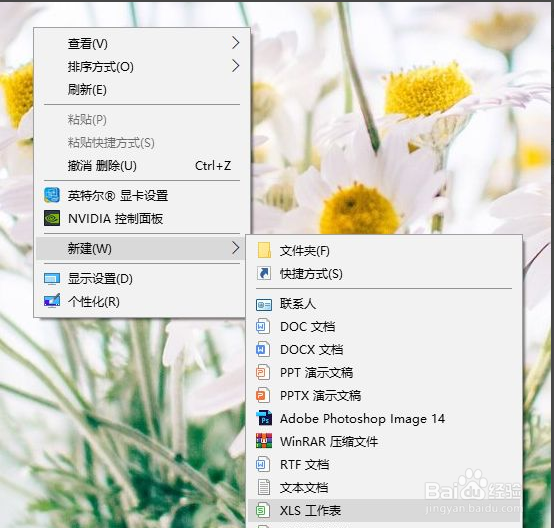Viewport: 554px width, 528px height.
Task: Select 刷新(E) to refresh desktop
Action: [x=142, y=89]
